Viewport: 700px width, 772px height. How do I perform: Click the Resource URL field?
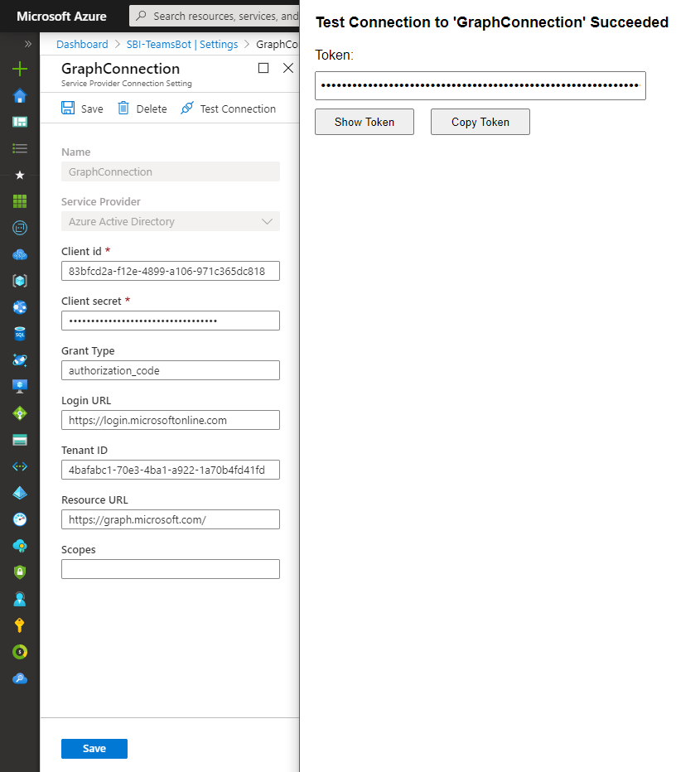coord(171,519)
